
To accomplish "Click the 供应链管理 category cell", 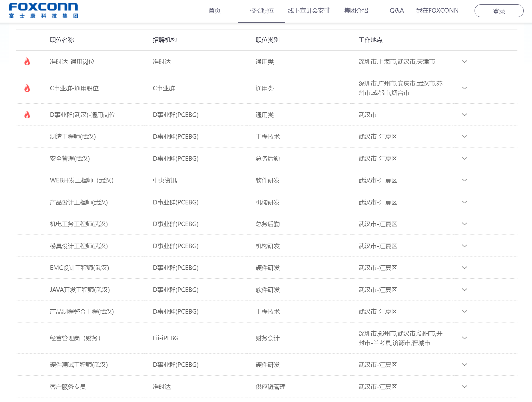I will [x=271, y=387].
